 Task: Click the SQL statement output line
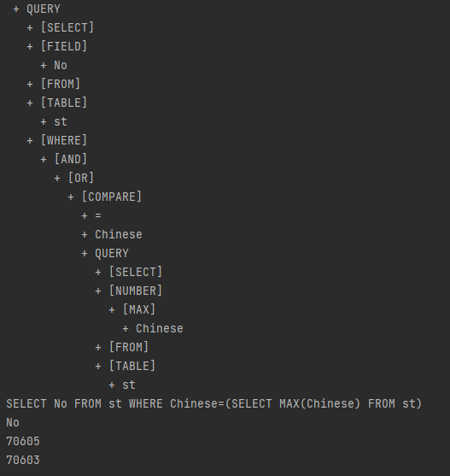(213, 403)
